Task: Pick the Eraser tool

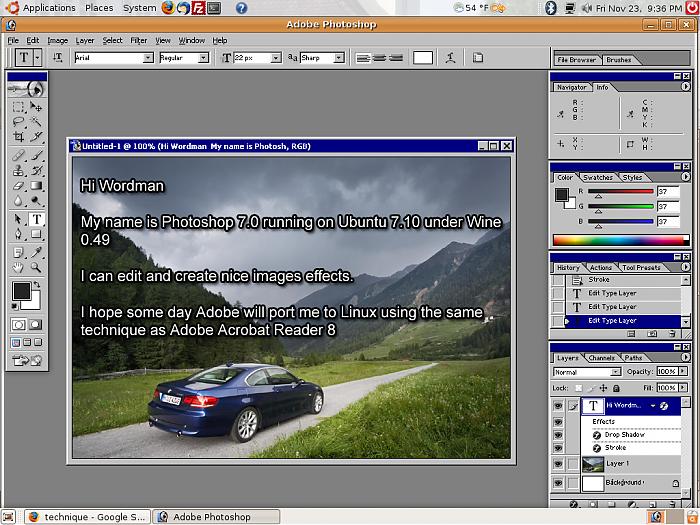Action: coord(19,186)
